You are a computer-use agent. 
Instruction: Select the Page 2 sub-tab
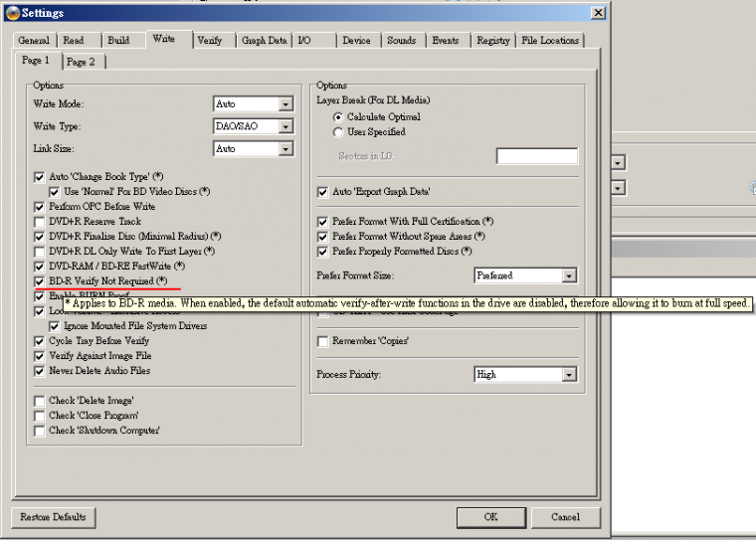click(x=84, y=62)
